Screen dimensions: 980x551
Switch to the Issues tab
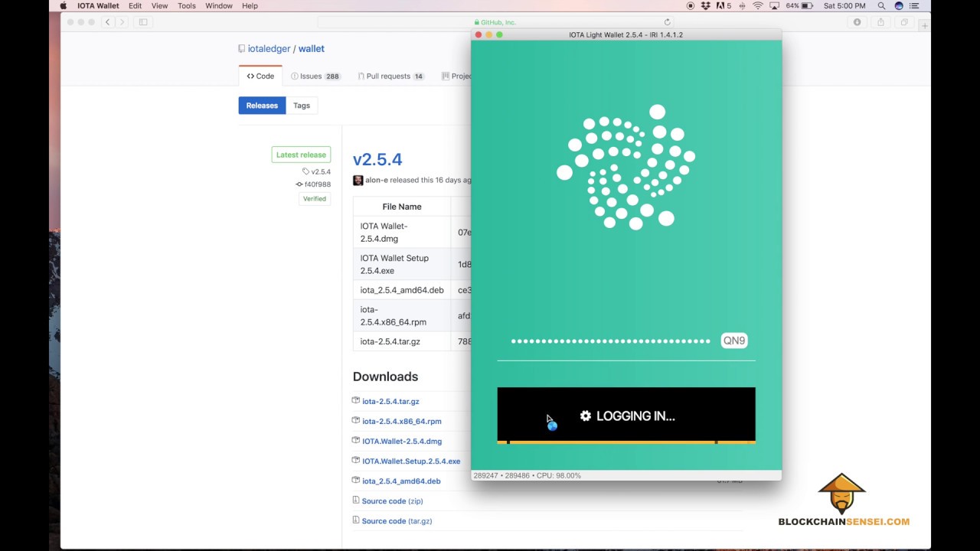(x=315, y=76)
